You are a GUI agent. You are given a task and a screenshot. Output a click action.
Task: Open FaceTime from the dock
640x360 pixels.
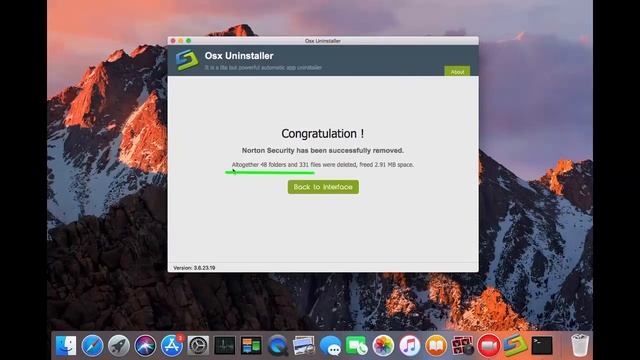[x=357, y=345]
